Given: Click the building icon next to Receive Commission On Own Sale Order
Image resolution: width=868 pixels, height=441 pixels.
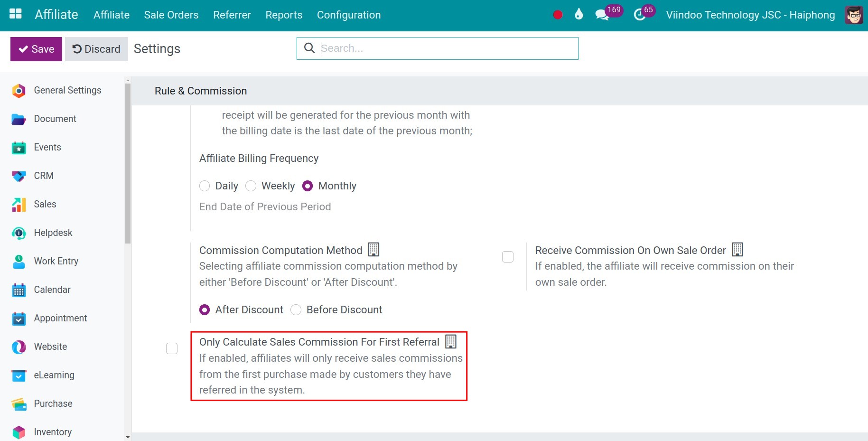Looking at the screenshot, I should point(737,249).
